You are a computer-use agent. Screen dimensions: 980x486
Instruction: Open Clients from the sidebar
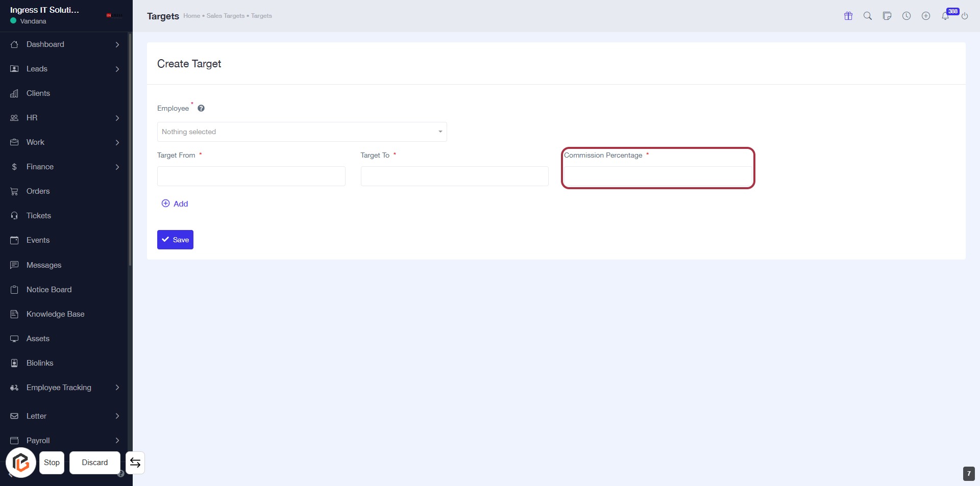38,93
